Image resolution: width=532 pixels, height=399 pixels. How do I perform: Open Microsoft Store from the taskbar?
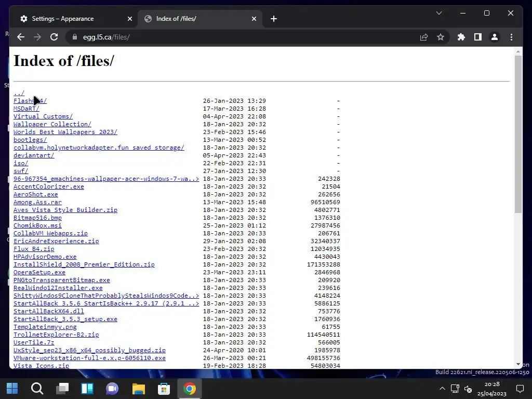tap(164, 389)
